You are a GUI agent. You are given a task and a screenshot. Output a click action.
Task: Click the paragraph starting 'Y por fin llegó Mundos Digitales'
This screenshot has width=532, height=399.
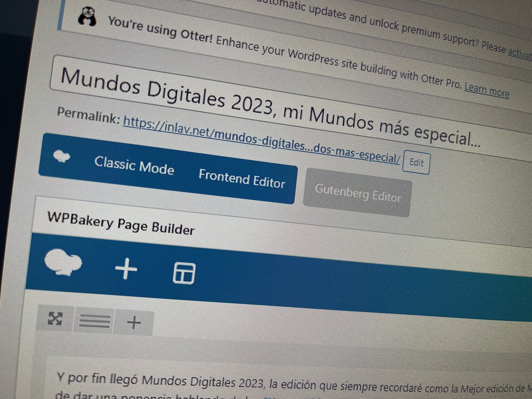tap(294, 385)
